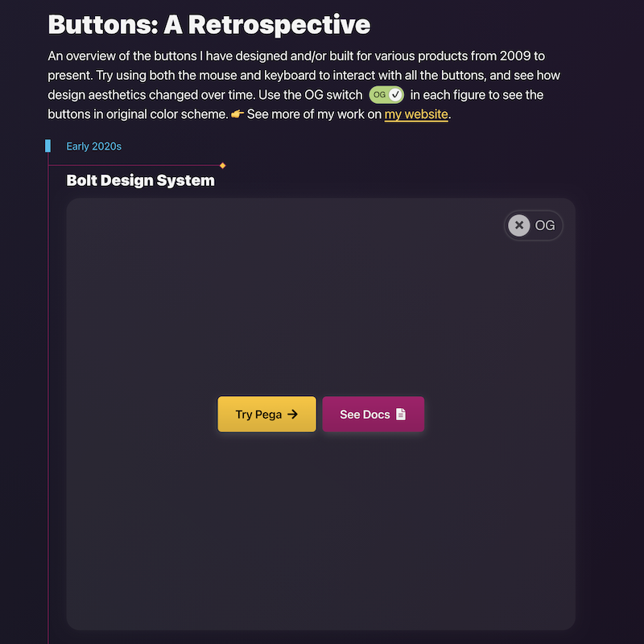Click the yellow Try Pega button
The image size is (644, 644).
click(266, 414)
